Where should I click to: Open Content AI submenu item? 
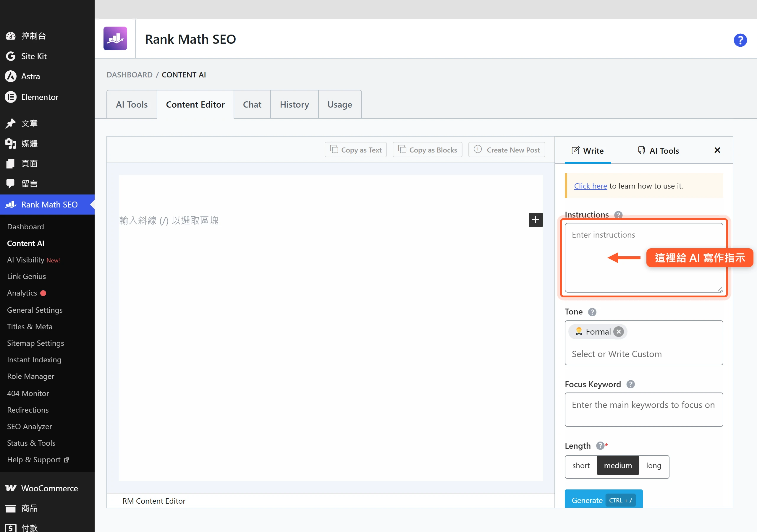[x=26, y=243]
